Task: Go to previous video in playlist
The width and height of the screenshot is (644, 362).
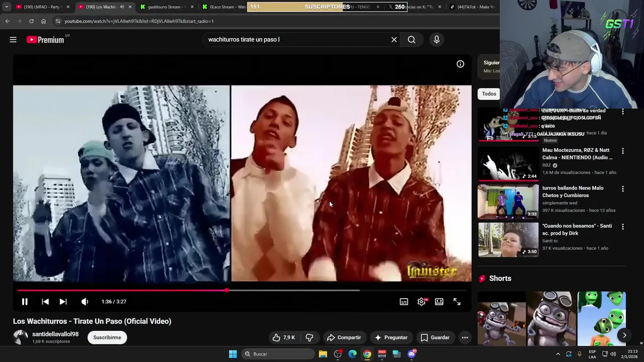Action: tap(45, 302)
